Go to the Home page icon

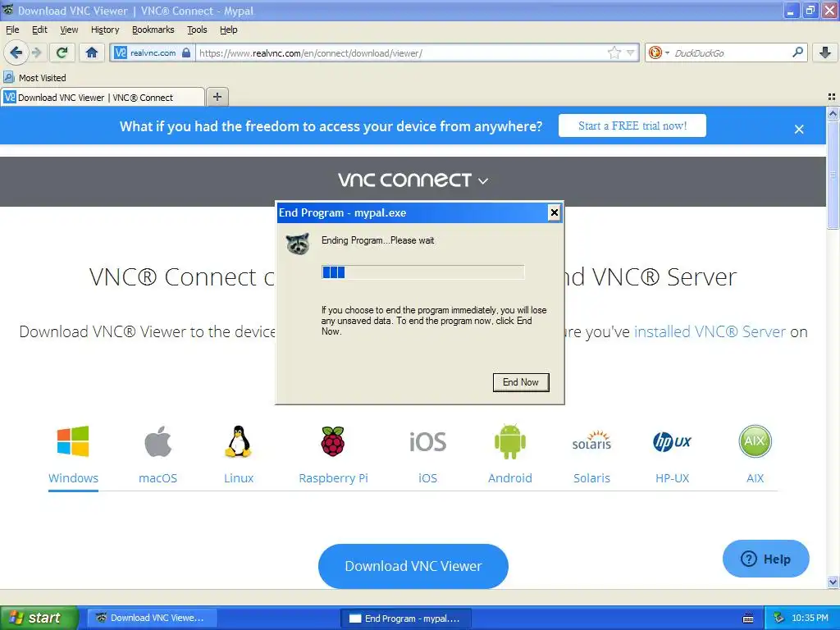coord(92,52)
